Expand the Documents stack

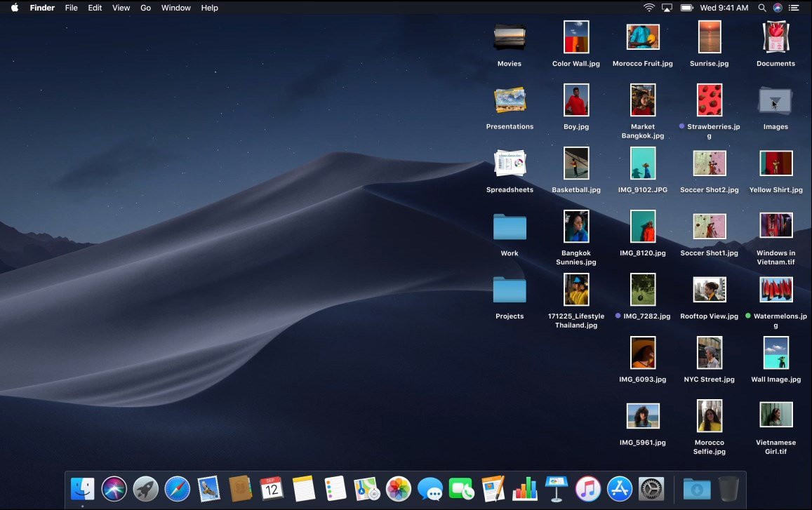pyautogui.click(x=776, y=37)
